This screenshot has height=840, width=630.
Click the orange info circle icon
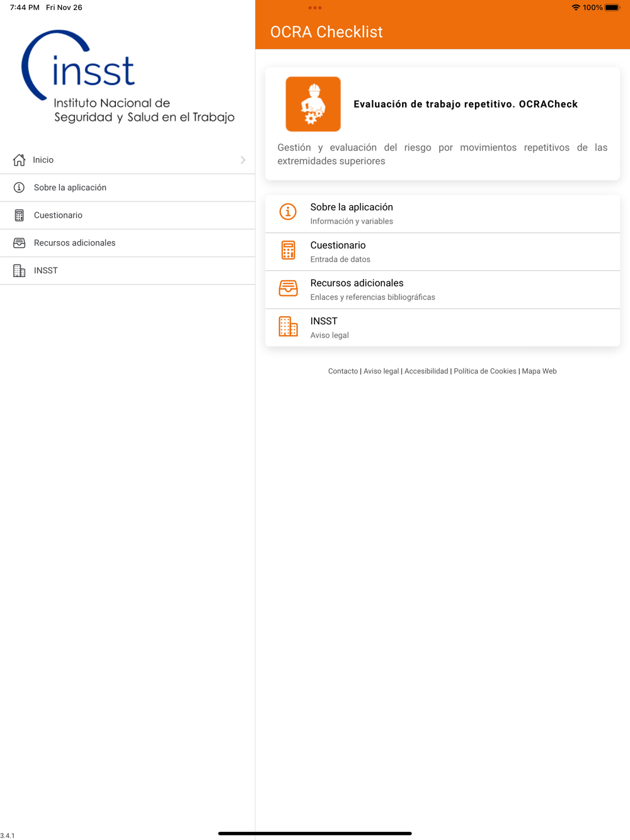[x=288, y=212]
